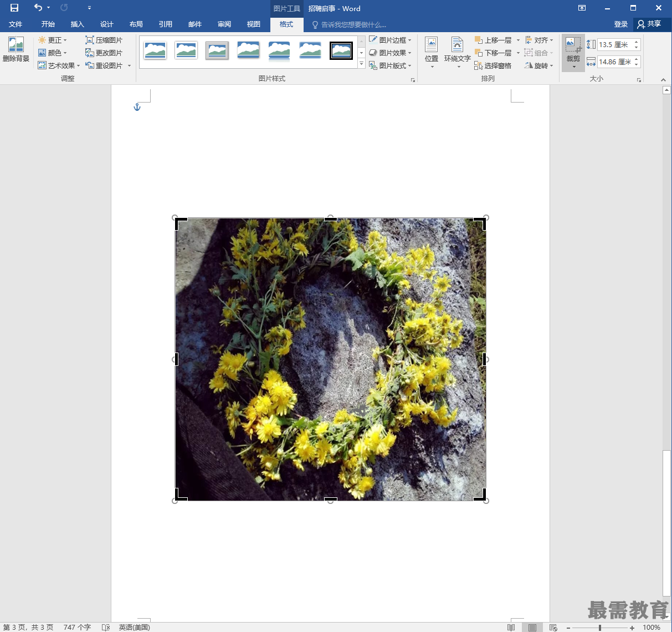Click the width field showing 14.86 厘米
The width and height of the screenshot is (672, 632).
point(614,62)
